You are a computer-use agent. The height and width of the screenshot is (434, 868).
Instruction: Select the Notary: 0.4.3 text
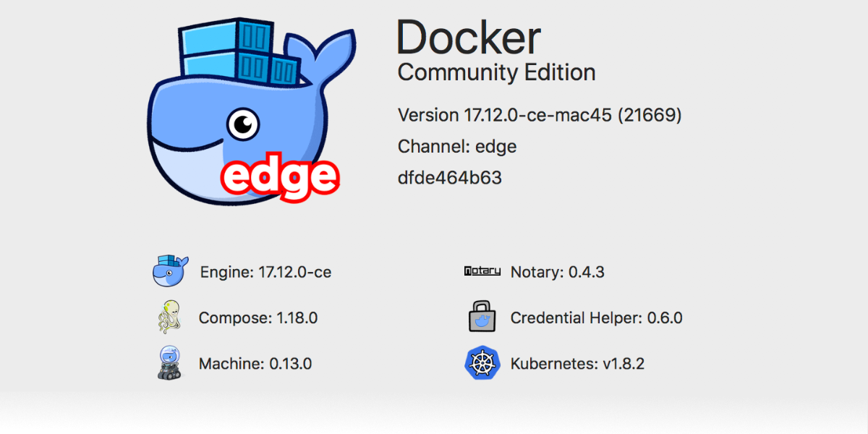pos(558,272)
